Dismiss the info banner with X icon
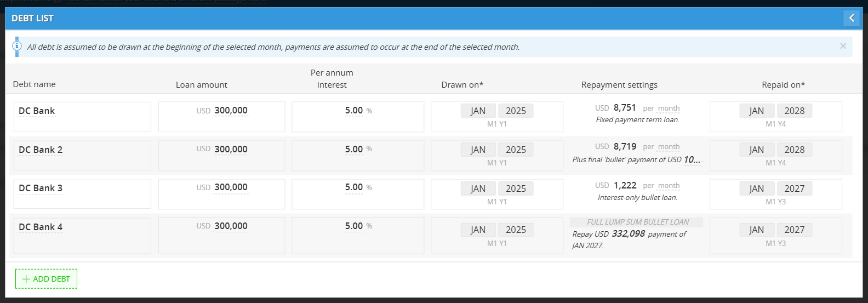The image size is (868, 303). tap(843, 46)
